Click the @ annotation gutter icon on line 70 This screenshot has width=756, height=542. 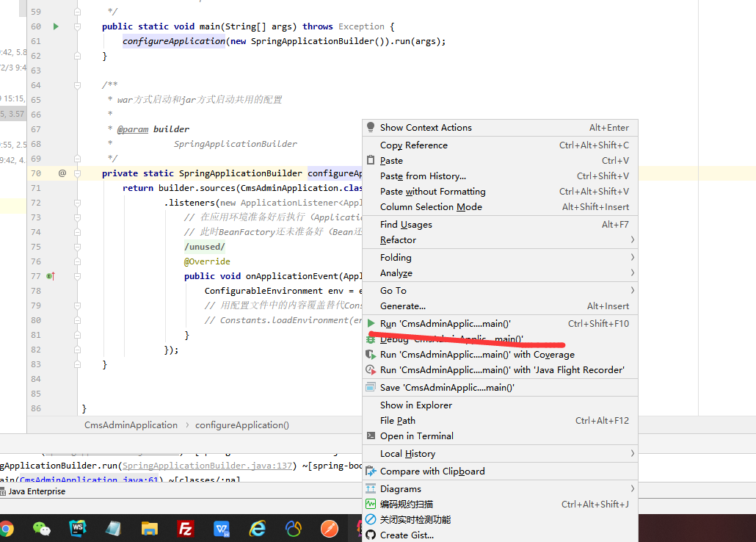tap(62, 173)
